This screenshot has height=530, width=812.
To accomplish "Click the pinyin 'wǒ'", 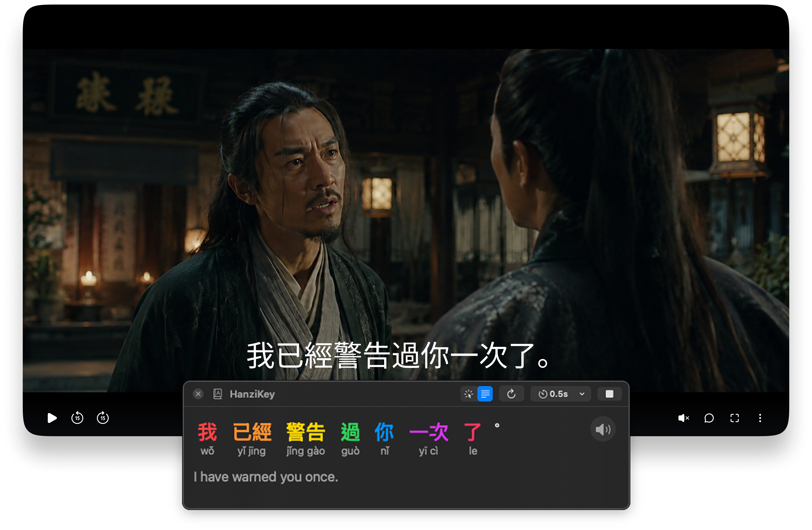I will tap(207, 451).
